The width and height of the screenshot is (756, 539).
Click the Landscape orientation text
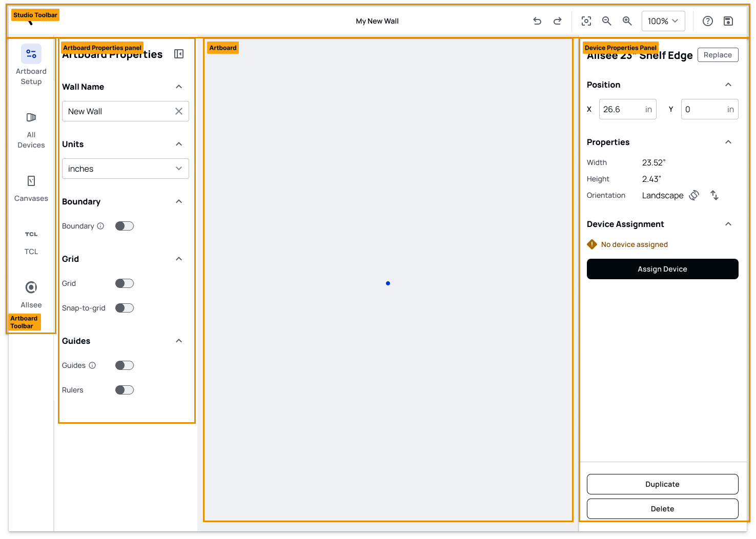click(x=663, y=195)
